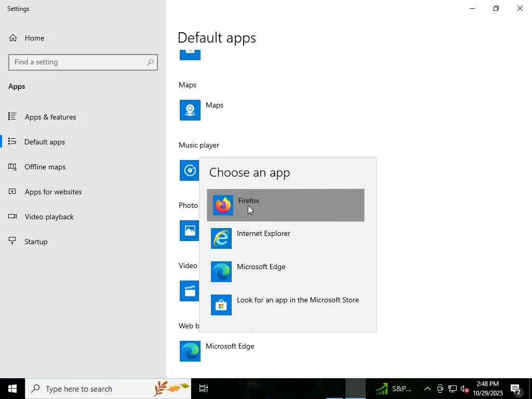Click the Music player section label

click(x=199, y=145)
